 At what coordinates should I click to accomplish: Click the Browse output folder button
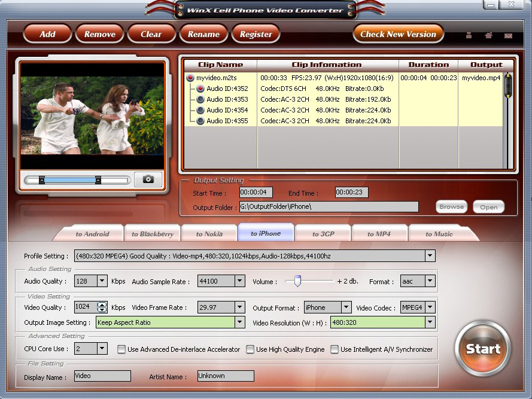pos(451,206)
